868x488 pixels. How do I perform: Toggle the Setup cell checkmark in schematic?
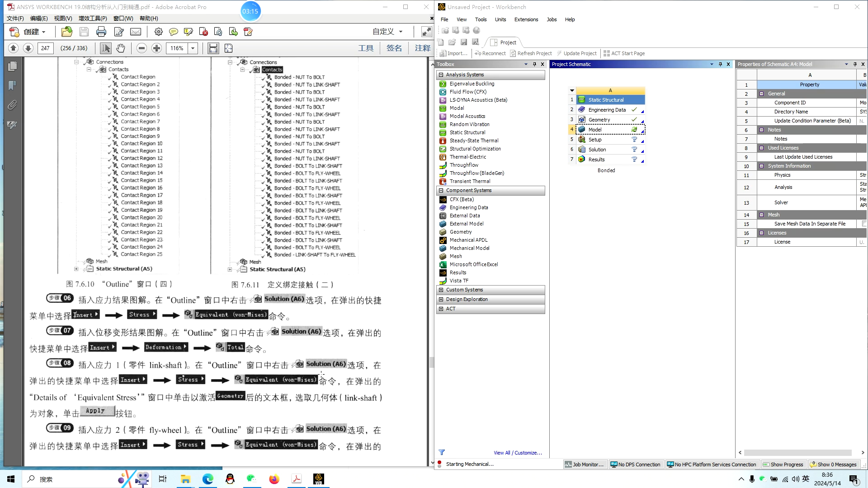(635, 140)
